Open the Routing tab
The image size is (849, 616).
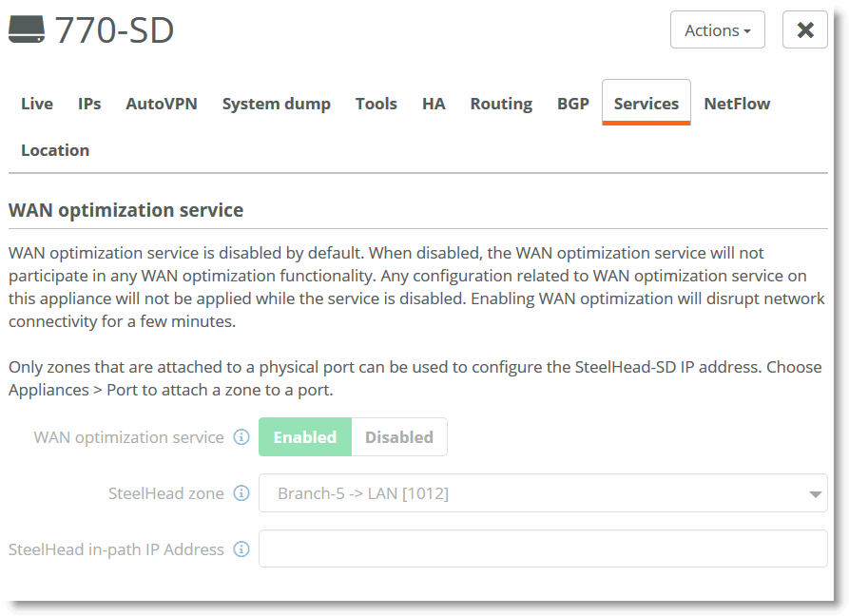click(x=501, y=104)
